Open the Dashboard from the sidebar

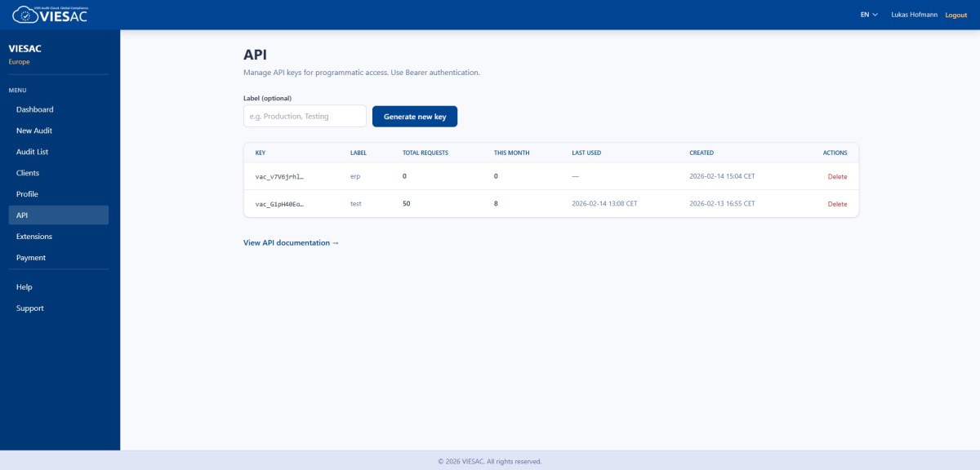(33, 109)
